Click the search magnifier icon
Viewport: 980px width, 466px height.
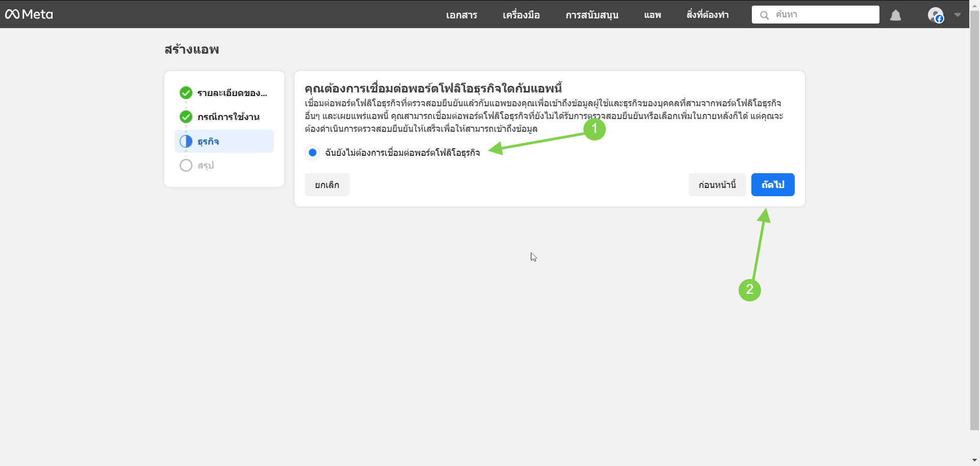pyautogui.click(x=764, y=15)
